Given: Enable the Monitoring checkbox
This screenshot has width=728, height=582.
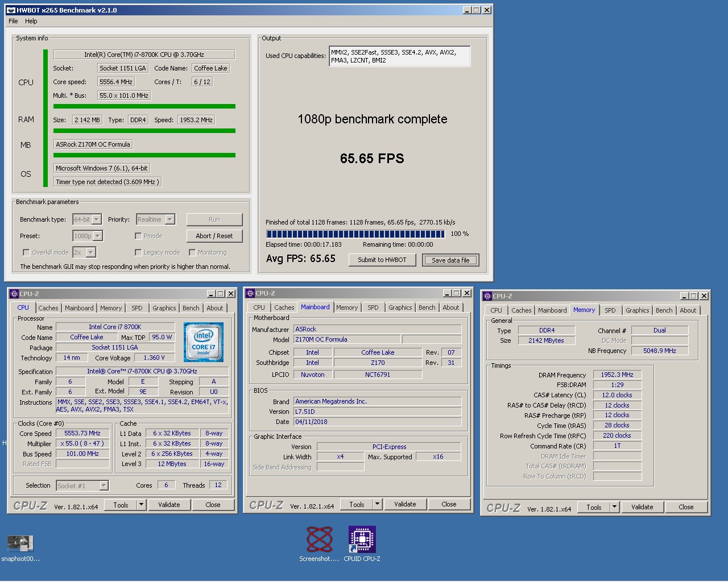Looking at the screenshot, I should (192, 252).
